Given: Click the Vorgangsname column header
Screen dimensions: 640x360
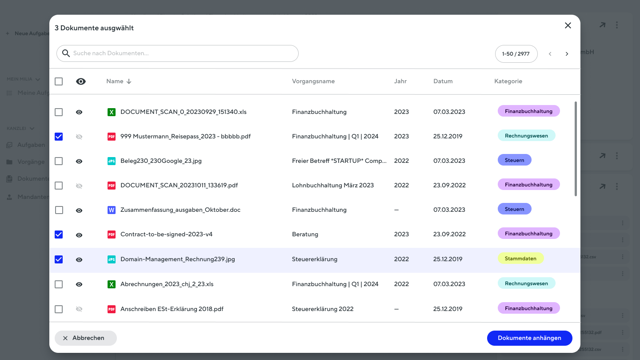Looking at the screenshot, I should coord(313,81).
